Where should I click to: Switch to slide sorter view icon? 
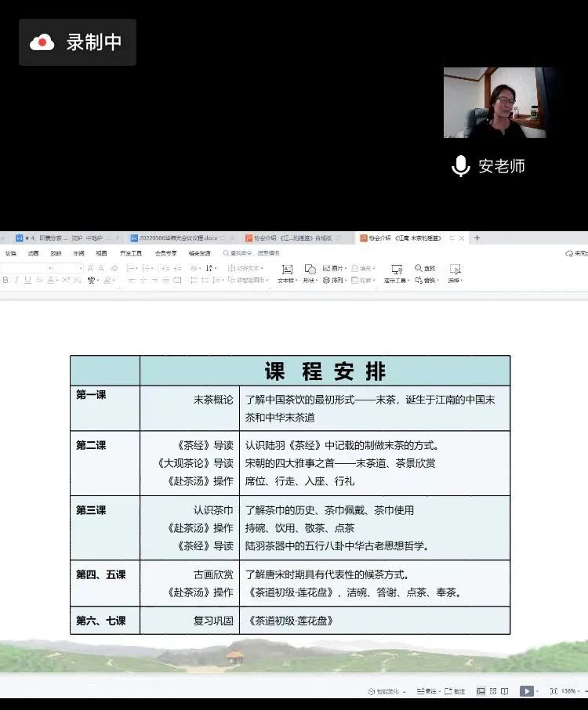coord(493,691)
